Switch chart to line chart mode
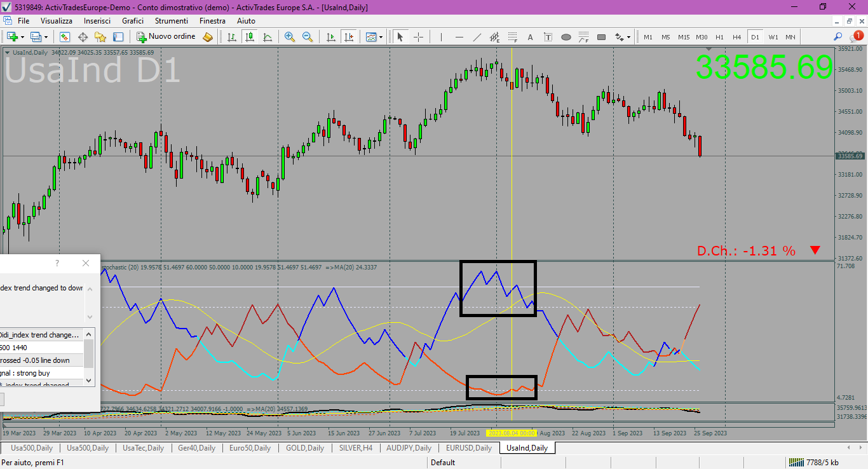This screenshot has height=469, width=868. tap(268, 37)
